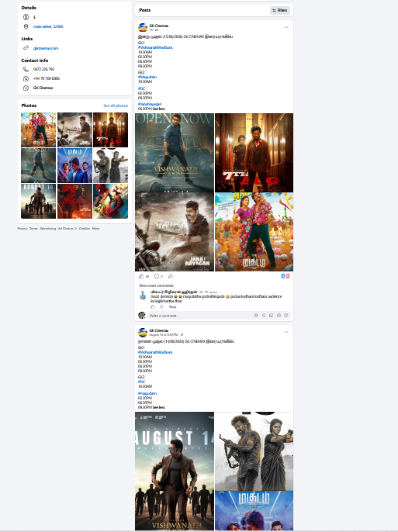This screenshot has width=398, height=532.
Task: Click the Privacy footer link
Action: pos(22,229)
